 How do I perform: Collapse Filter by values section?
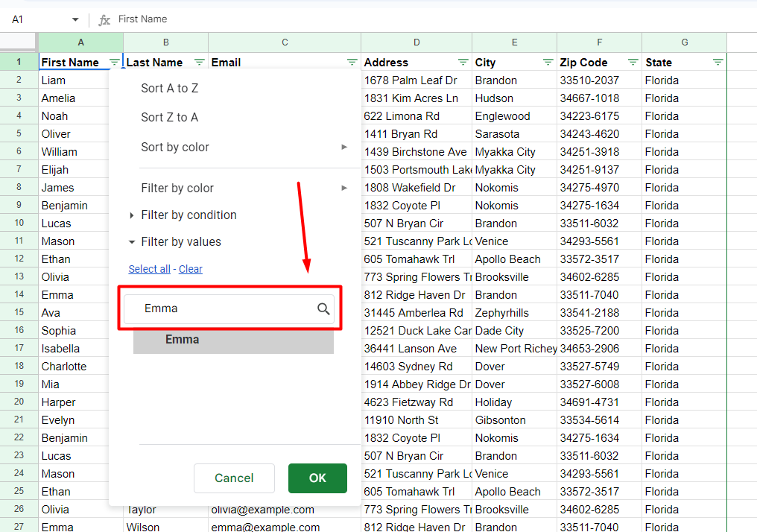132,242
